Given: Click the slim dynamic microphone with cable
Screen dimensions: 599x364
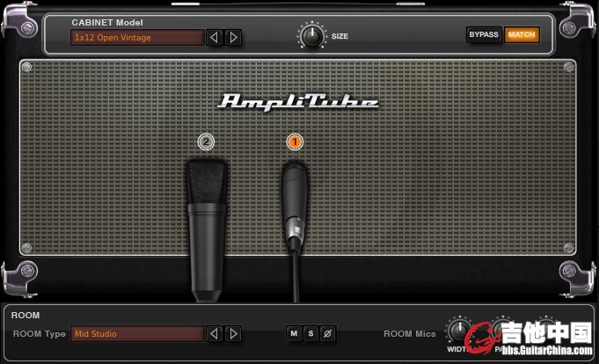Looking at the screenshot, I should (x=295, y=230).
